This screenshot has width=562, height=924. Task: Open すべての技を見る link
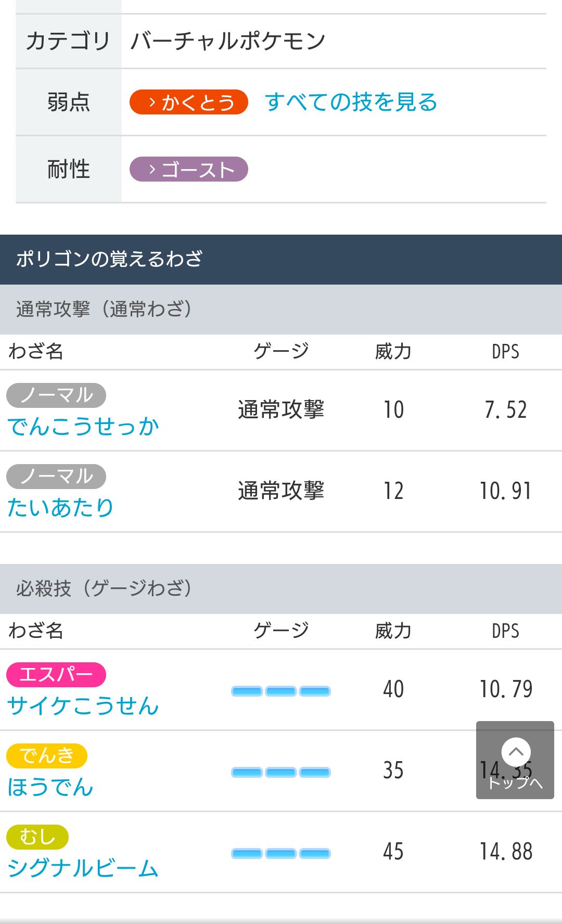(x=351, y=102)
